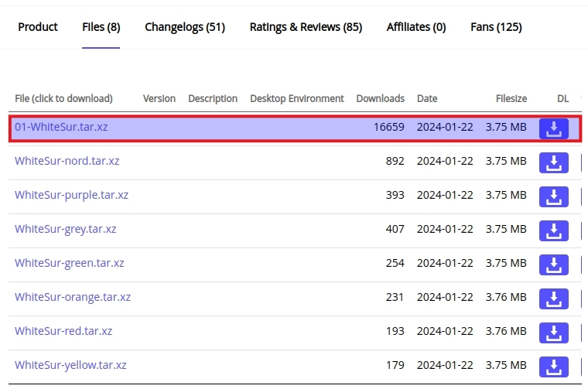Image resolution: width=588 pixels, height=389 pixels.
Task: Click the 193 downloads count
Action: [x=395, y=331]
